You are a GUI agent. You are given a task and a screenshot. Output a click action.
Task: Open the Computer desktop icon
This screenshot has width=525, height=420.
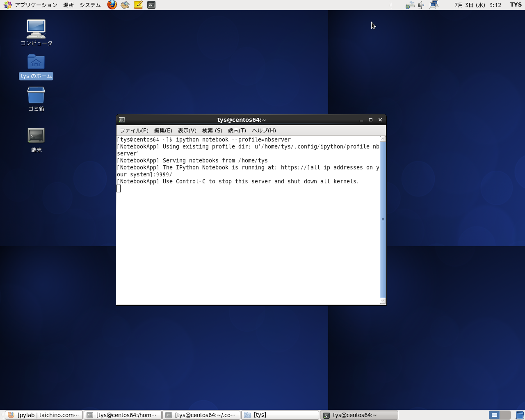pyautogui.click(x=36, y=29)
